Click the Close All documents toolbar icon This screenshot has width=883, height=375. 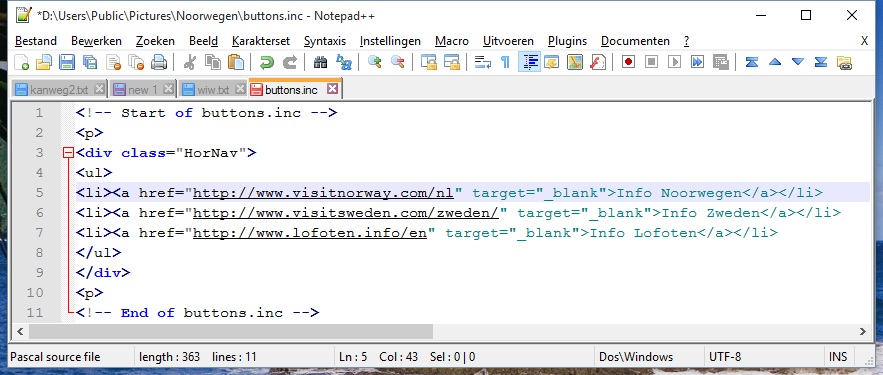(x=136, y=61)
